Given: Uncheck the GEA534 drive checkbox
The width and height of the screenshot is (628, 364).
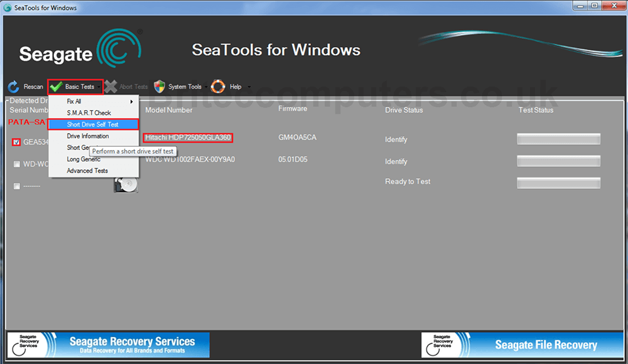Looking at the screenshot, I should point(16,142).
